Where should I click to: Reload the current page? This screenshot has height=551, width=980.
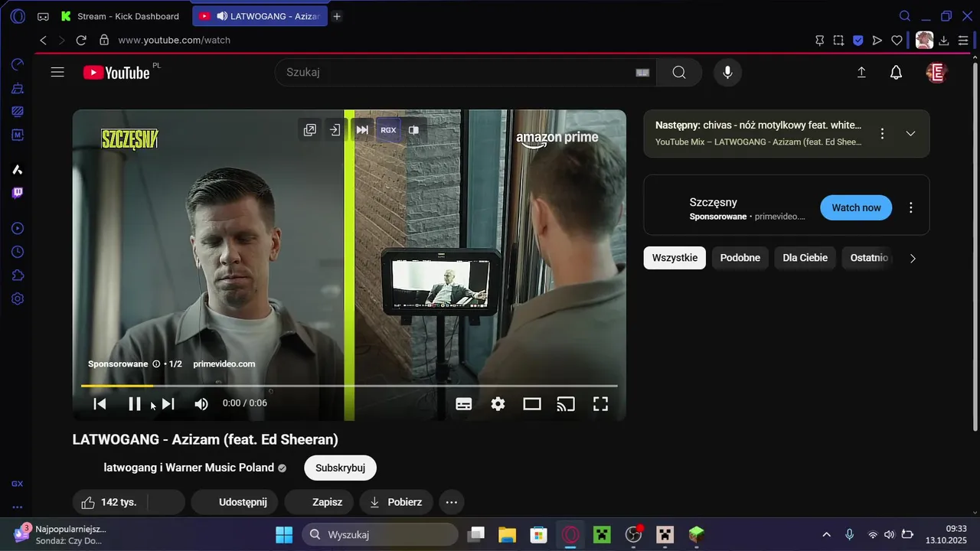[81, 40]
